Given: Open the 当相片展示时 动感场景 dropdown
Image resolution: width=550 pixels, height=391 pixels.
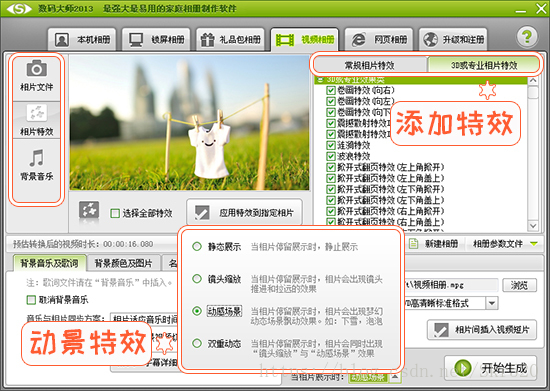Looking at the screenshot, I should [395, 377].
